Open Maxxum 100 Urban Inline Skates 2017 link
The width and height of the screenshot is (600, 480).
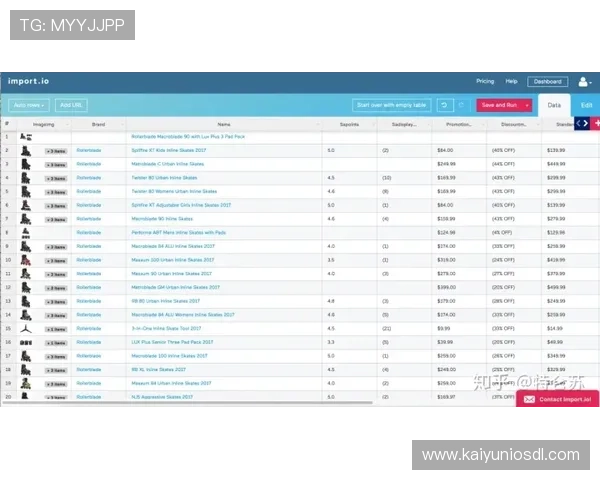pyautogui.click(x=173, y=260)
